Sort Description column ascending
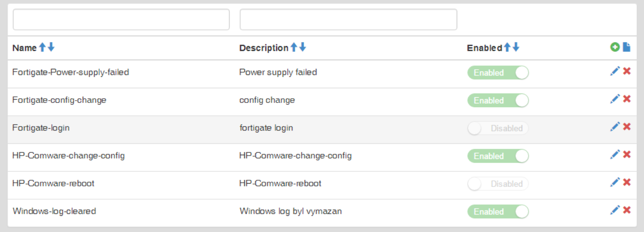Screen dimensions: 644x232 [294, 47]
